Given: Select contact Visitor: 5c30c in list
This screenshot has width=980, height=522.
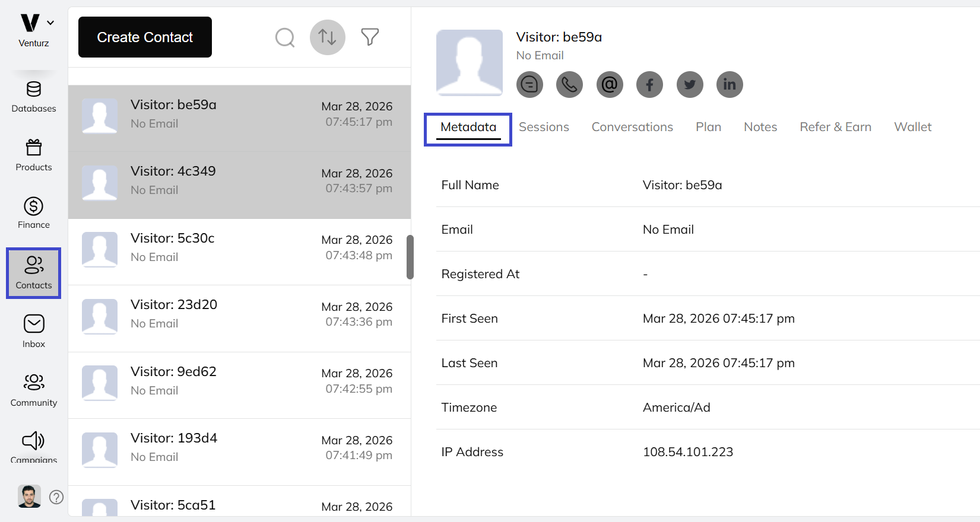Looking at the screenshot, I should coord(239,252).
